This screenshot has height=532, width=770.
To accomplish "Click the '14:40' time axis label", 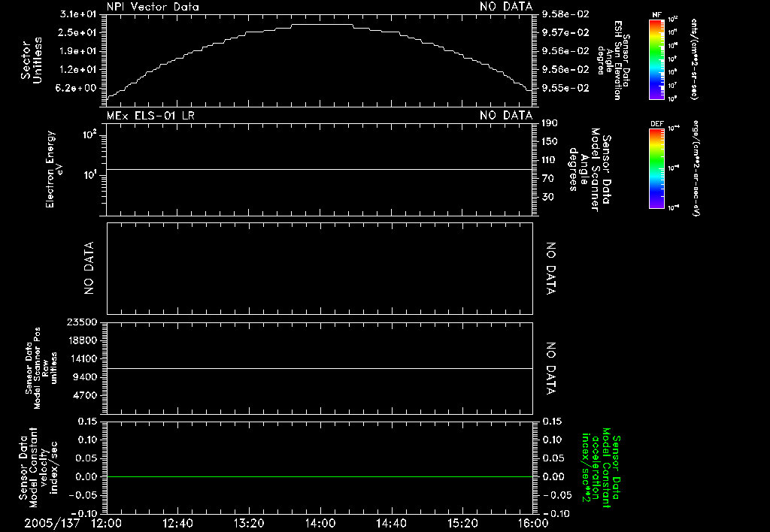I will point(391,524).
